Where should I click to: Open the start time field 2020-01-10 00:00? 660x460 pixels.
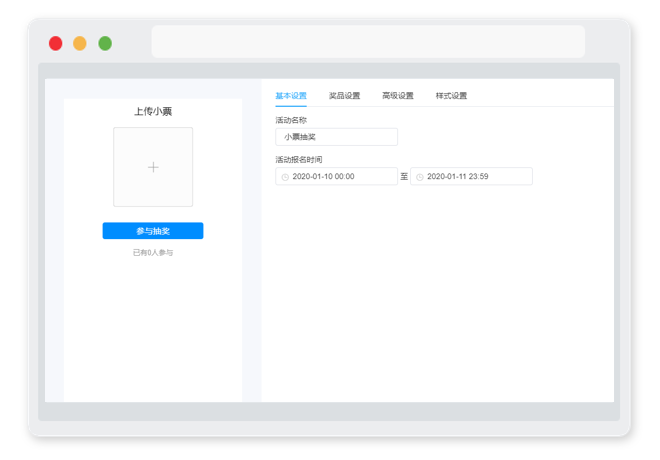[336, 176]
